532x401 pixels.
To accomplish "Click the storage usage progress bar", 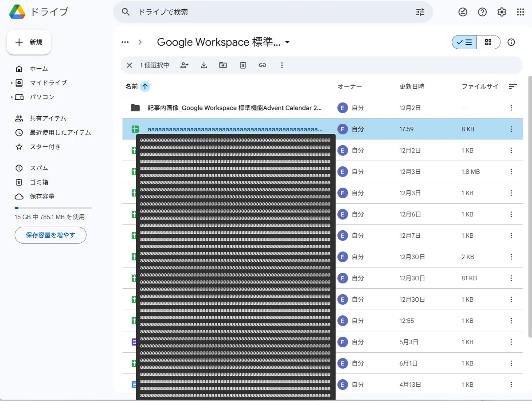I will click(x=53, y=208).
